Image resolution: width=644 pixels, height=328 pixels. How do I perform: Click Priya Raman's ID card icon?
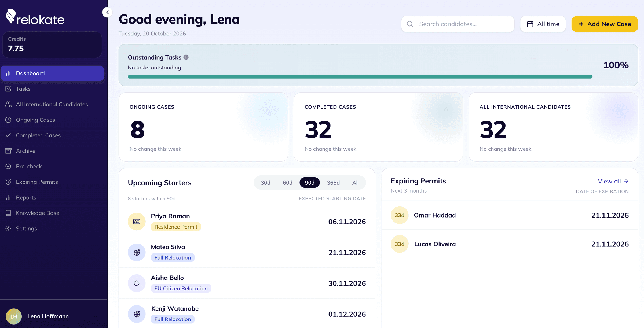coord(137,222)
